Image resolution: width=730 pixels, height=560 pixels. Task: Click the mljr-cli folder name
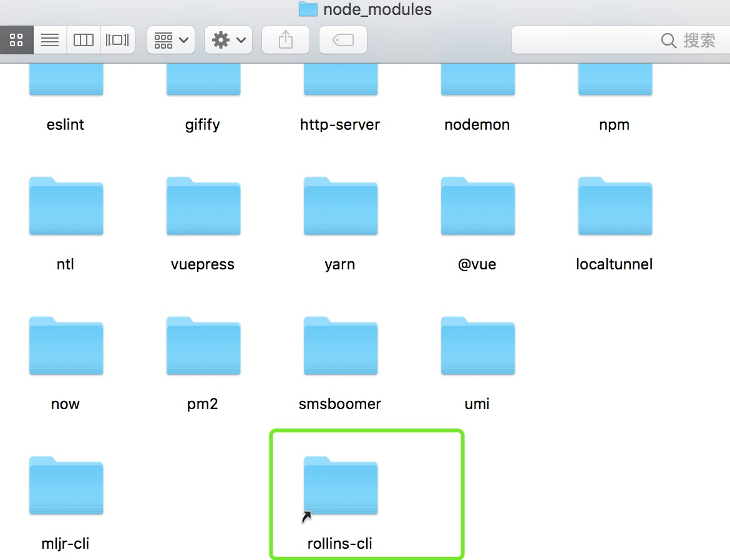click(65, 544)
